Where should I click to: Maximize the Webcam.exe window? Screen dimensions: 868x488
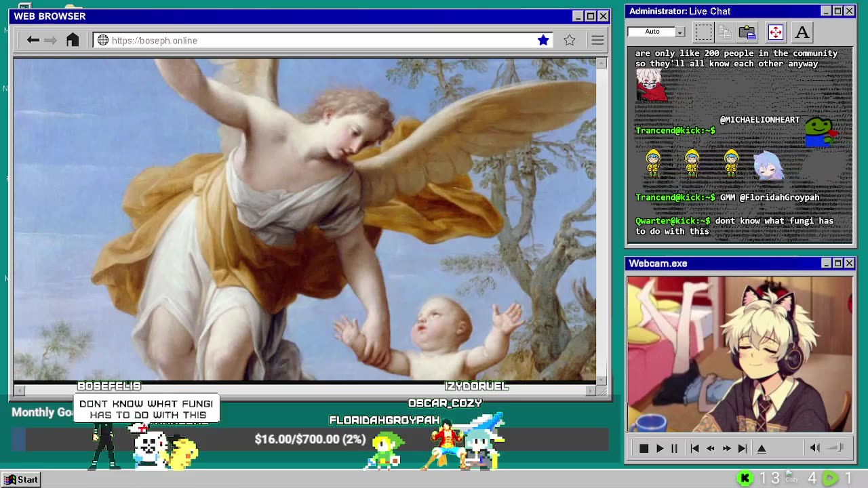pos(837,263)
